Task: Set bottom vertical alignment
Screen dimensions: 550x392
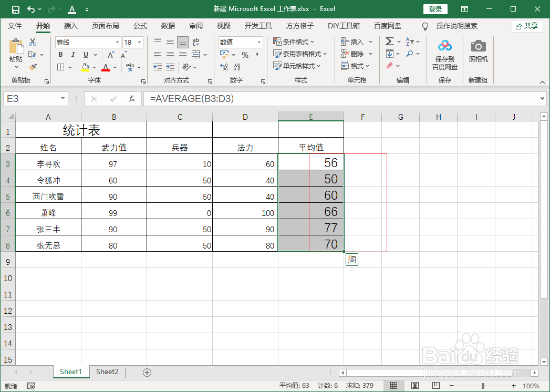Action: click(183, 42)
